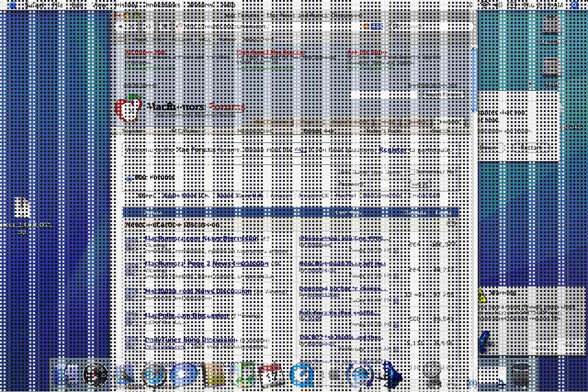Open MacPolls.com Discussion forum

coord(187,316)
